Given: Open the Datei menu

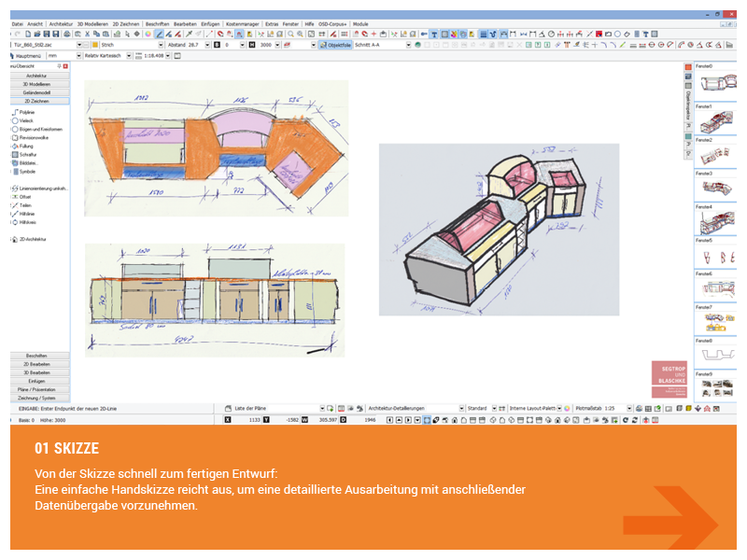Looking at the screenshot, I should 17,24.
